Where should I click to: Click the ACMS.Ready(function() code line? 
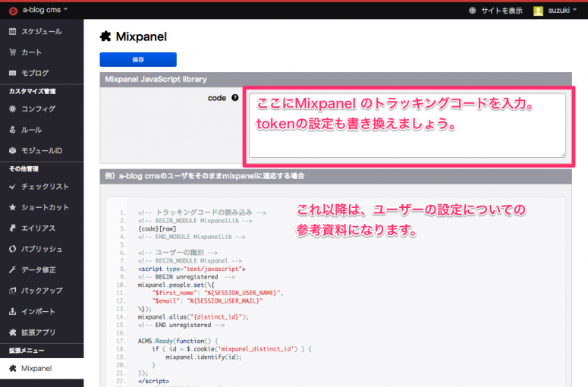tap(178, 341)
